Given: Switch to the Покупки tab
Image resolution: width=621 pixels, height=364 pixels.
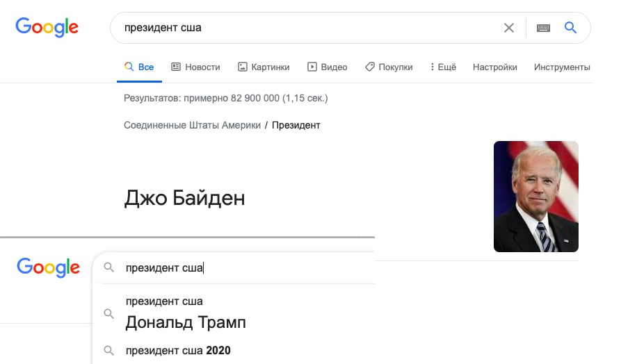Looking at the screenshot, I should [389, 67].
